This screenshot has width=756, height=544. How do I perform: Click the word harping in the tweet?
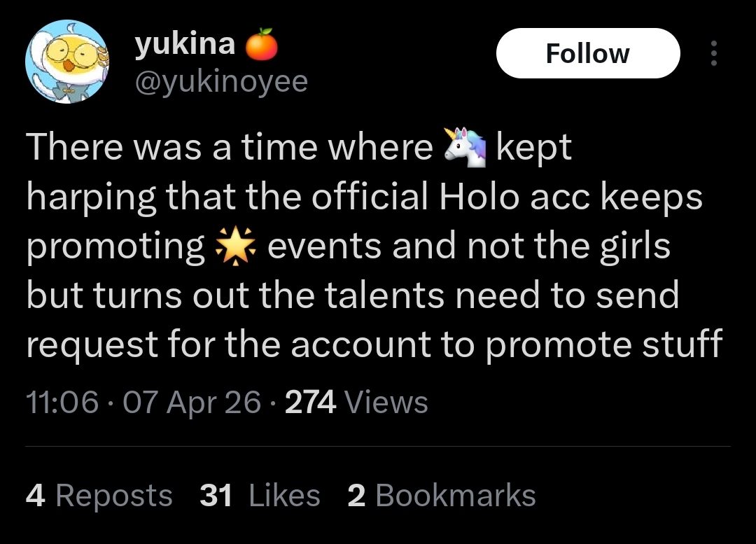point(91,197)
